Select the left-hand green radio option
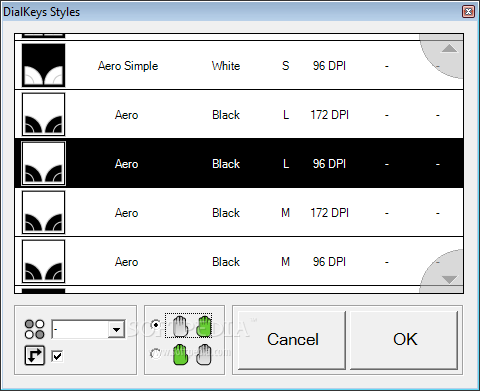 [x=155, y=353]
